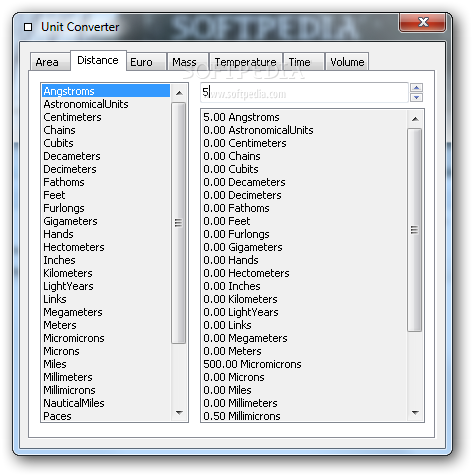Choose Inches in the units list

click(106, 260)
